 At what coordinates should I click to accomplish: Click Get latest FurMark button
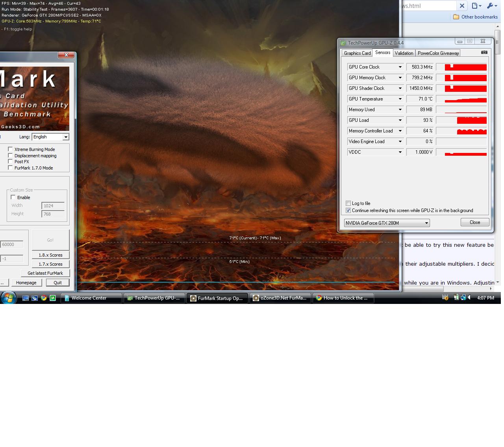click(x=45, y=273)
